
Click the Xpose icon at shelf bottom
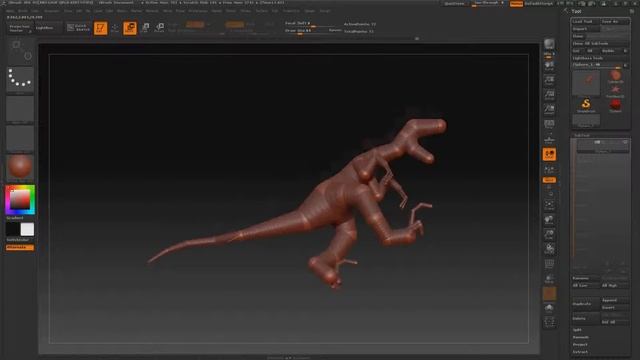coord(549,322)
